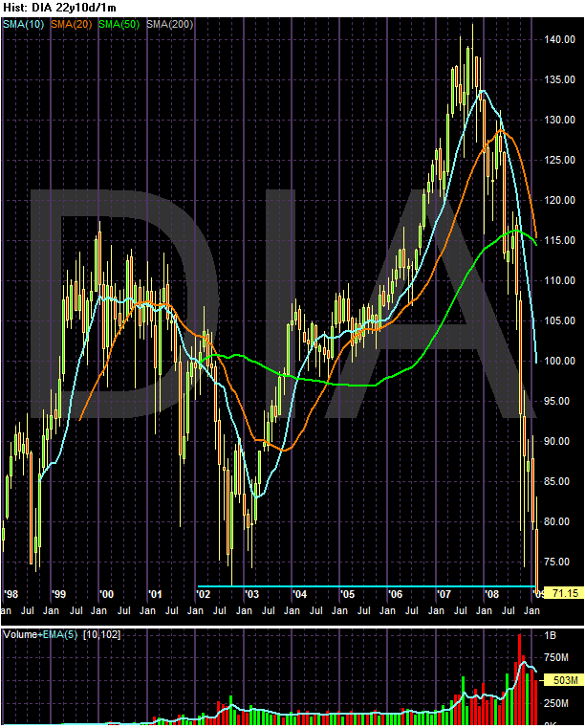Click the 120.00 price axis label
The width and height of the screenshot is (585, 728).
point(560,200)
